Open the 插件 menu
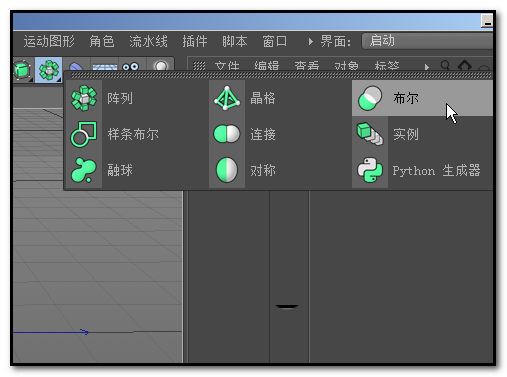Viewport: 507px width, 377px height. pyautogui.click(x=195, y=41)
